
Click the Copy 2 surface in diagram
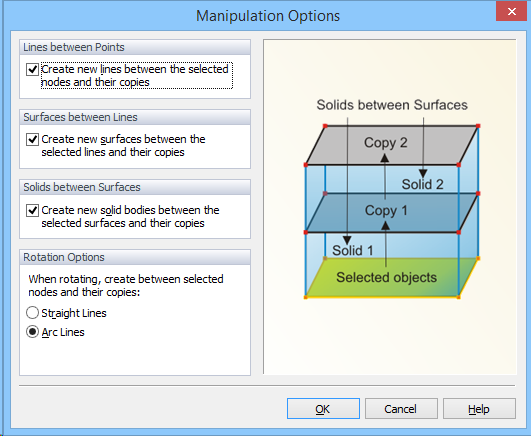[x=385, y=143]
